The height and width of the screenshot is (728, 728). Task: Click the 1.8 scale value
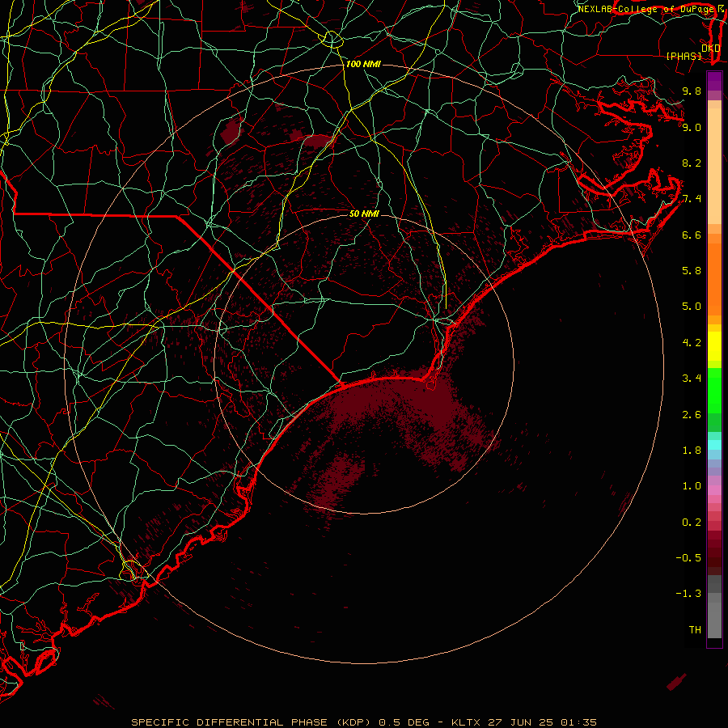(x=692, y=451)
